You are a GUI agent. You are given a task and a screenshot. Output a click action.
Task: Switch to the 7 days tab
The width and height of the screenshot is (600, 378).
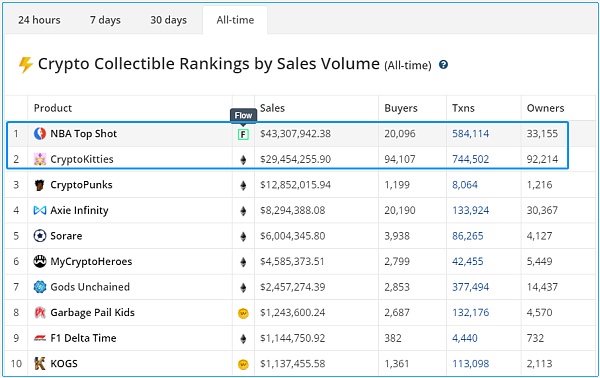click(105, 20)
